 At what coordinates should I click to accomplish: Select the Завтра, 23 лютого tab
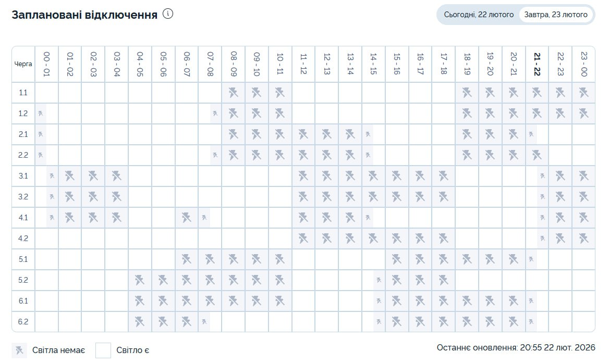pos(556,15)
